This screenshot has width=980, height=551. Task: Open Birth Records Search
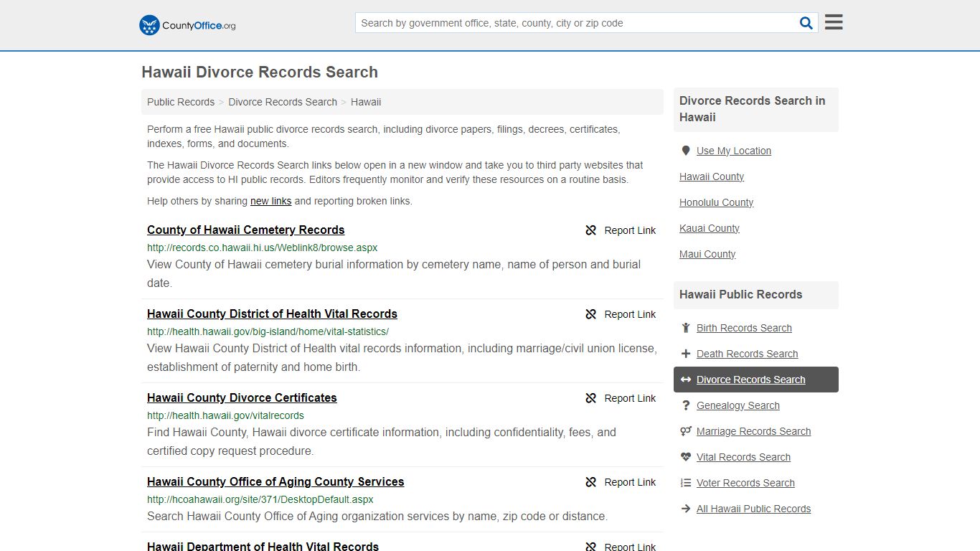[x=744, y=328]
